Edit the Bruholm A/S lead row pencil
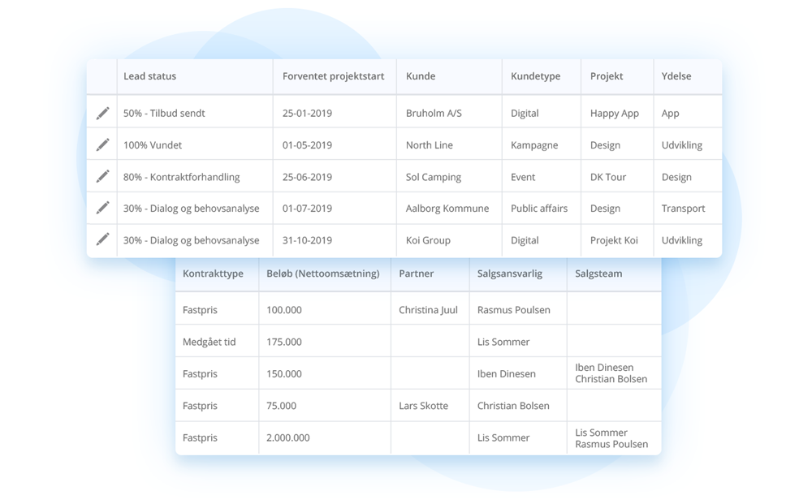Image resolution: width=812 pixels, height=504 pixels. pyautogui.click(x=102, y=113)
